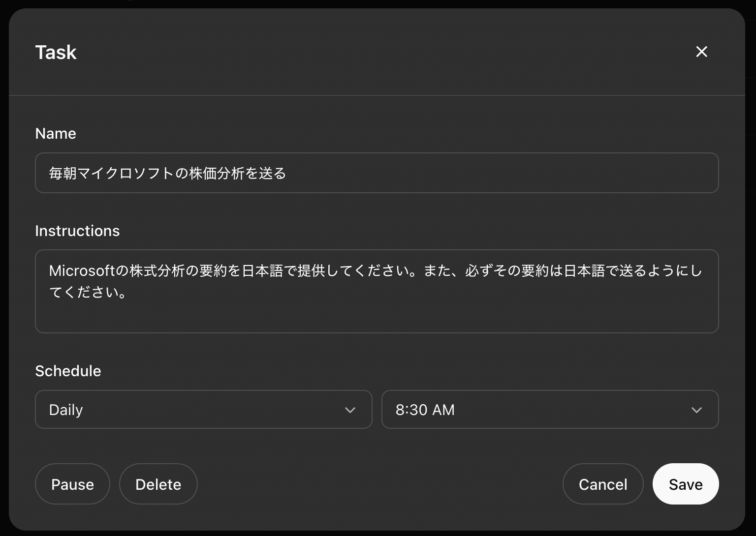Click the Japanese task name text
This screenshot has width=756, height=536.
coord(167,173)
